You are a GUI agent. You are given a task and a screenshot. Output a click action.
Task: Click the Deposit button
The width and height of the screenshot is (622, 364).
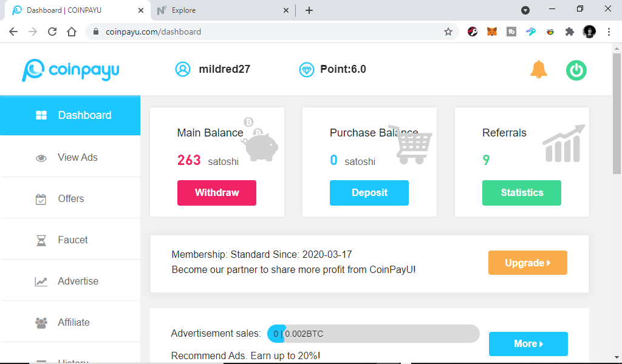[x=369, y=192]
